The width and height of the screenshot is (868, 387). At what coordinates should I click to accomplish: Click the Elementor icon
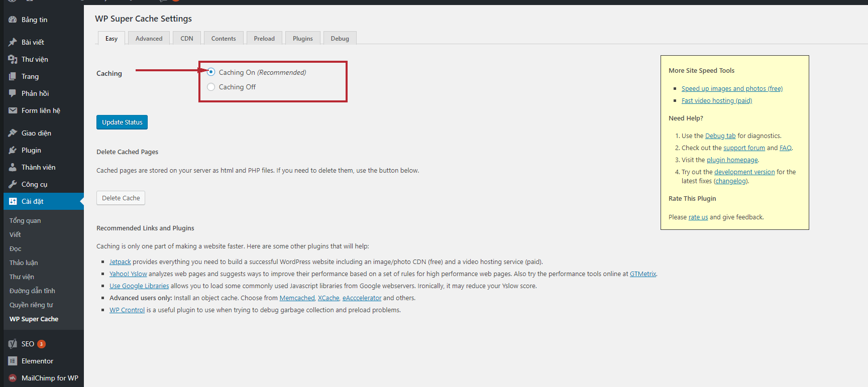click(x=13, y=361)
